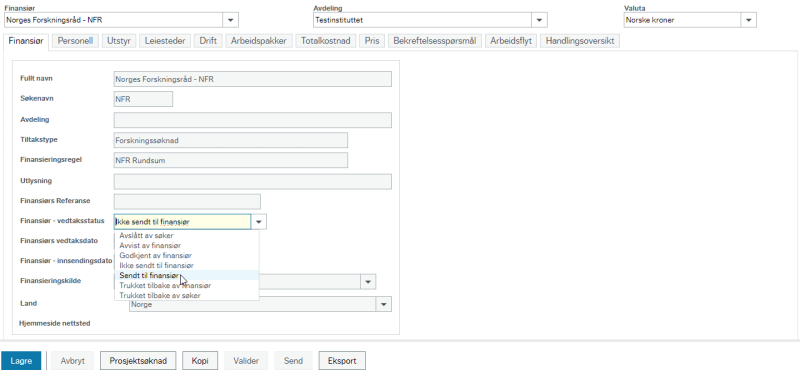Click the empty Avdeling form field
The width and height of the screenshot is (800, 375).
pyautogui.click(x=253, y=120)
